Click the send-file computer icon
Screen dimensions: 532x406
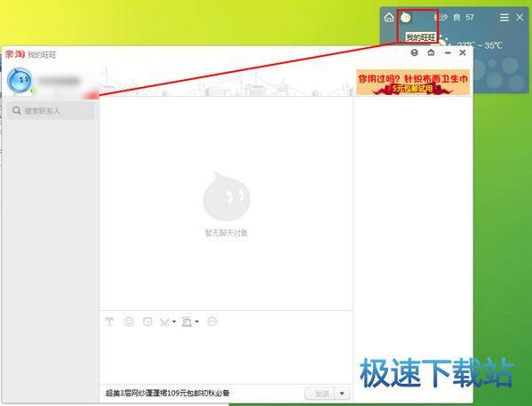[x=187, y=322]
